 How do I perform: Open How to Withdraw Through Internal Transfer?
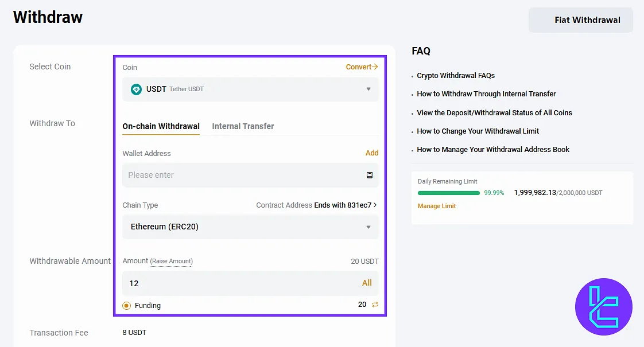(486, 94)
